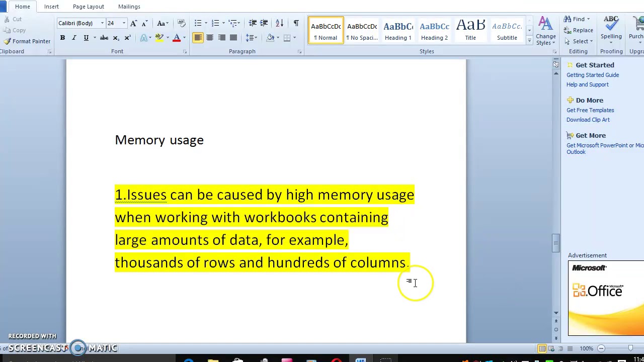
Task: Click Change Case Aa button
Action: 162,23
